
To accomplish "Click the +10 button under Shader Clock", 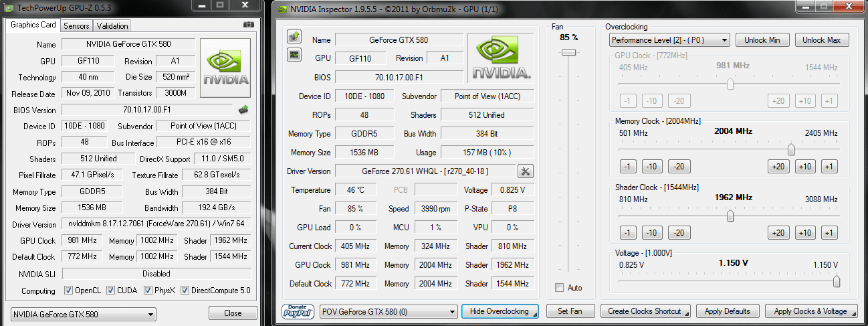I will pyautogui.click(x=804, y=233).
